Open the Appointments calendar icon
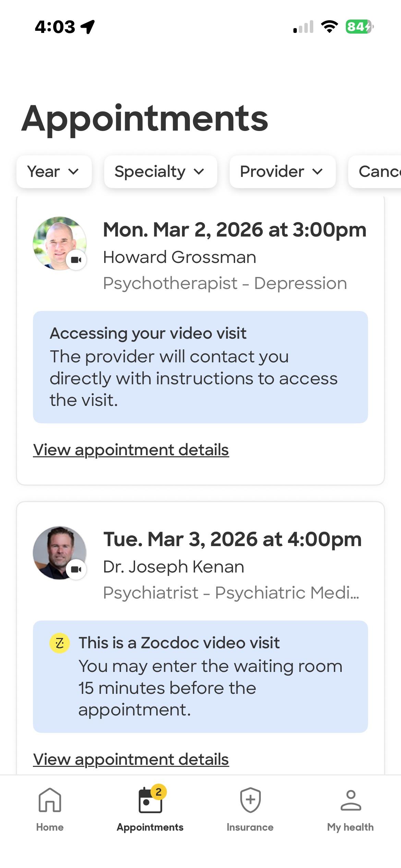 150,801
